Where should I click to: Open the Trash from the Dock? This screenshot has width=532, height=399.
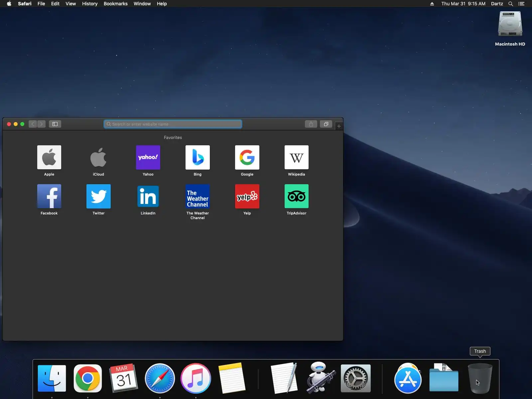pos(480,378)
